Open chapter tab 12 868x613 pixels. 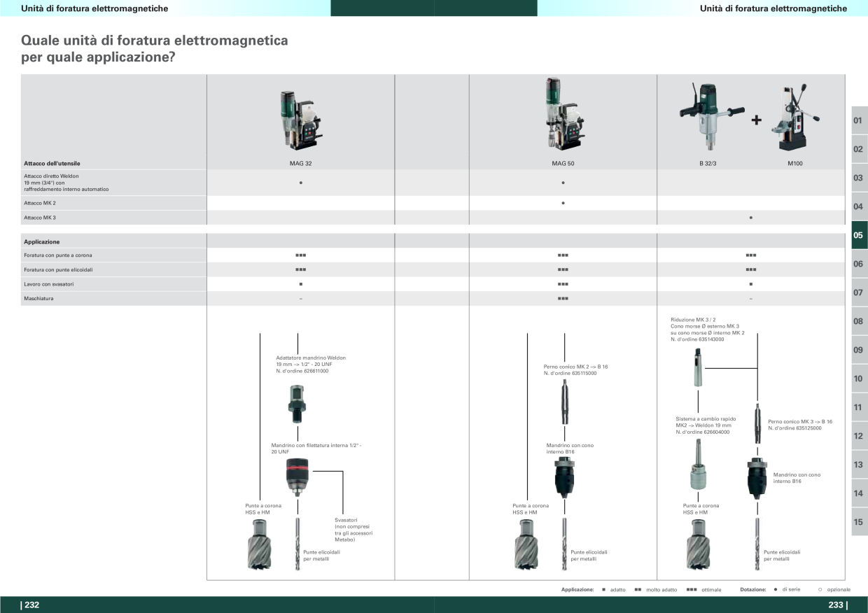(x=859, y=436)
